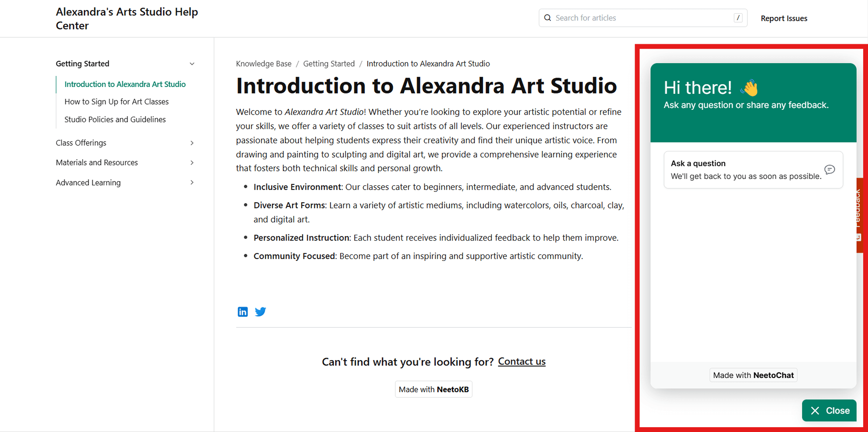Click the search magnifier icon
This screenshot has width=868, height=432.
(x=548, y=18)
